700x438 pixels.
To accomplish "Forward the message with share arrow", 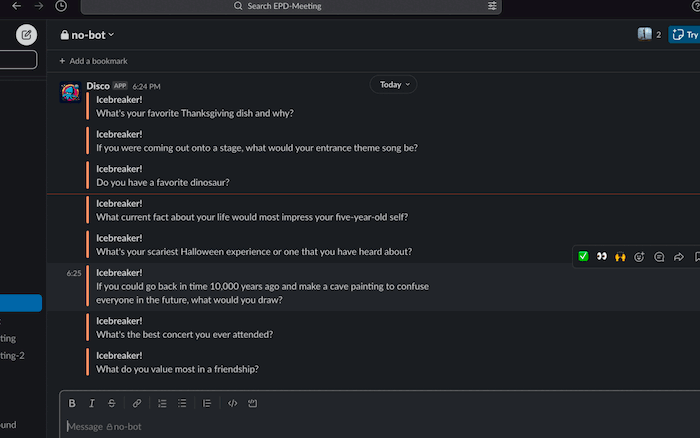I will click(x=678, y=256).
